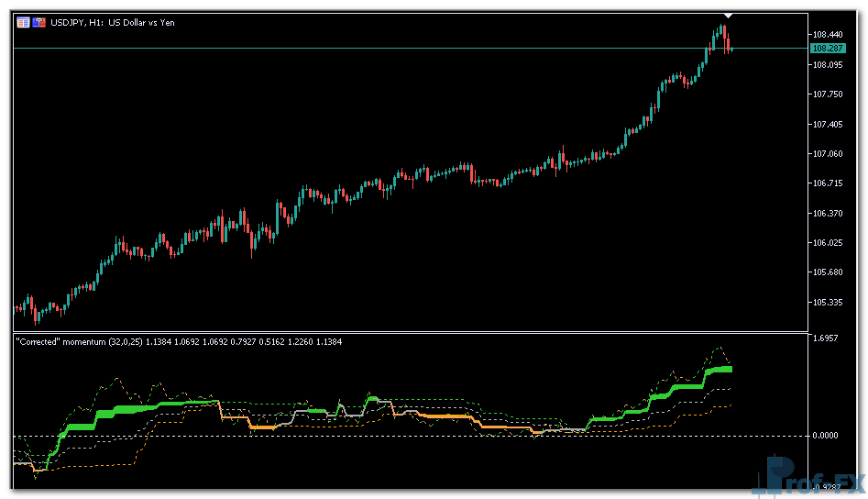Click the 108.440 price scale value
Viewport: 868px width, 499px height.
[x=827, y=35]
